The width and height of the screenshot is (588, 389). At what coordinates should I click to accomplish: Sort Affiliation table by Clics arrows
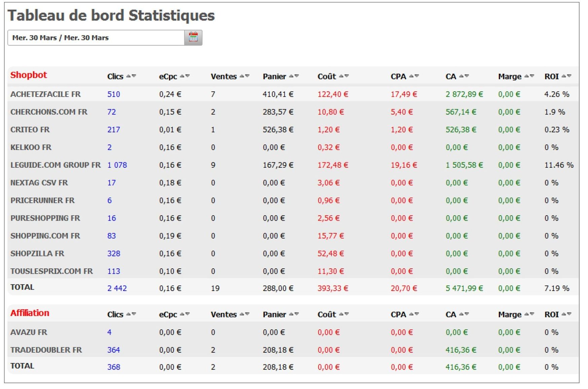click(131, 314)
